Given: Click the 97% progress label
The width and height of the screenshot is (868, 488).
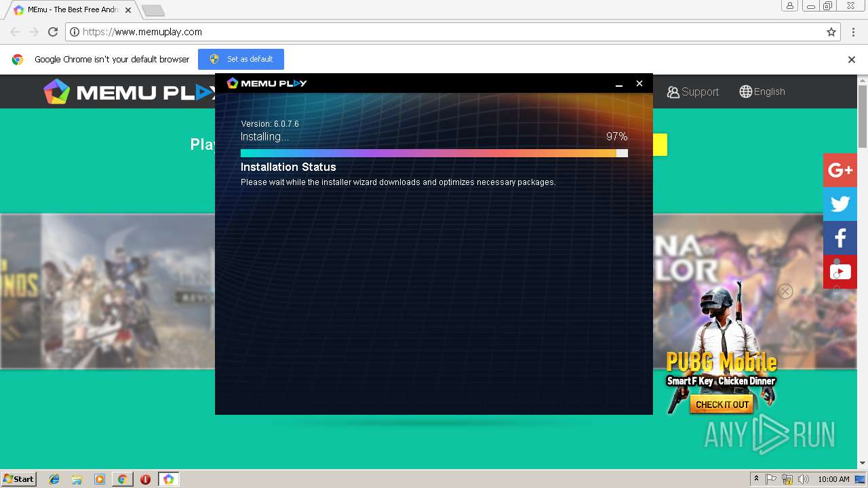Looking at the screenshot, I should pyautogui.click(x=616, y=136).
